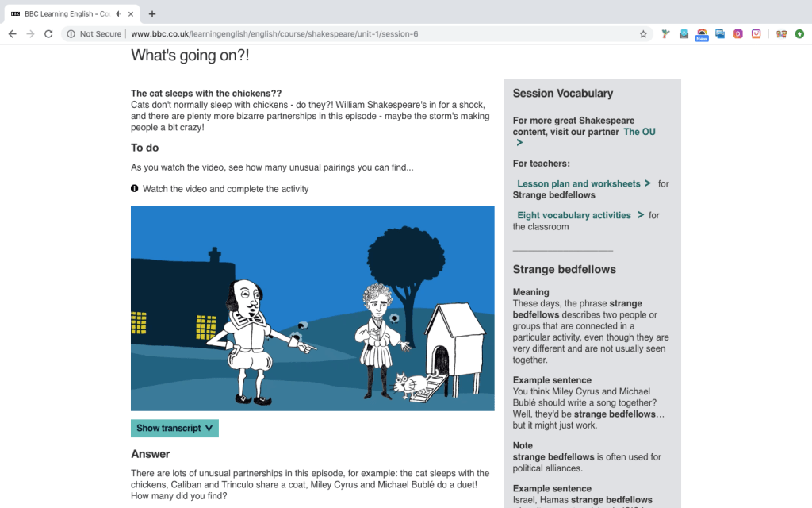Reload the current page

(x=48, y=34)
